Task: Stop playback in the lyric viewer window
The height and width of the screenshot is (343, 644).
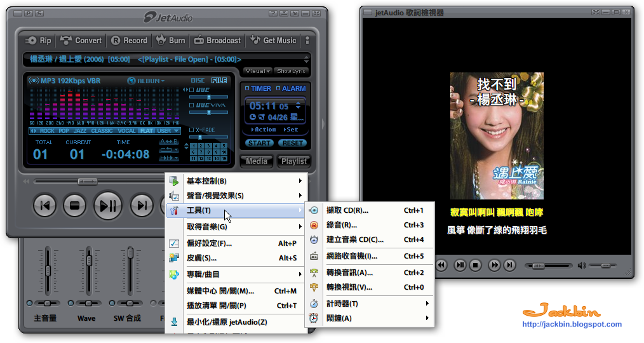Action: (475, 265)
